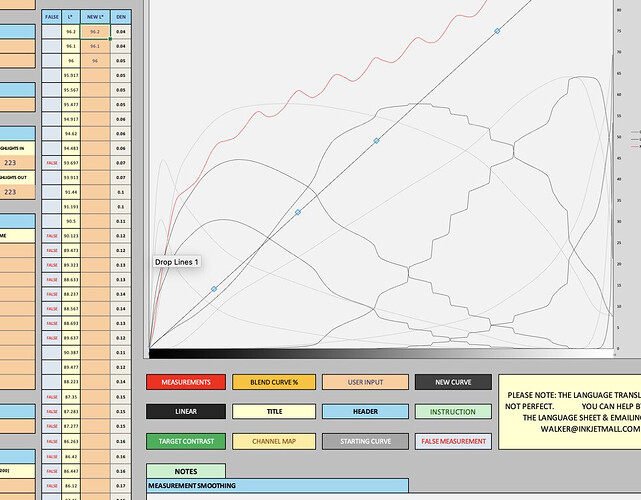Select the topmost blue marker on the linear line

(497, 32)
